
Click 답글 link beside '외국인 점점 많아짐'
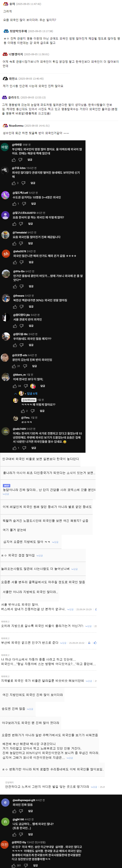(x=40, y=555)
